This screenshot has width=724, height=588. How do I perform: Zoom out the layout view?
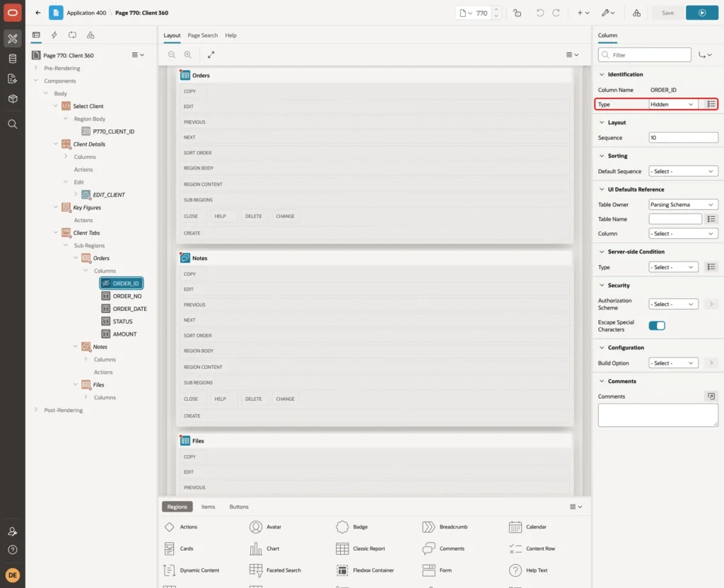(172, 54)
